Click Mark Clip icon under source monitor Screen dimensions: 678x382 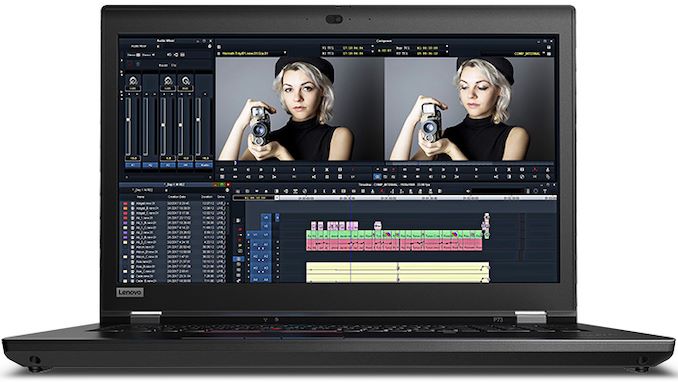point(327,170)
